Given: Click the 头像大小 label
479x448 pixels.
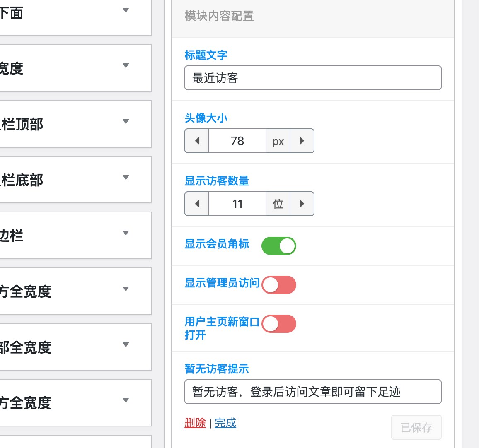Looking at the screenshot, I should pos(206,118).
